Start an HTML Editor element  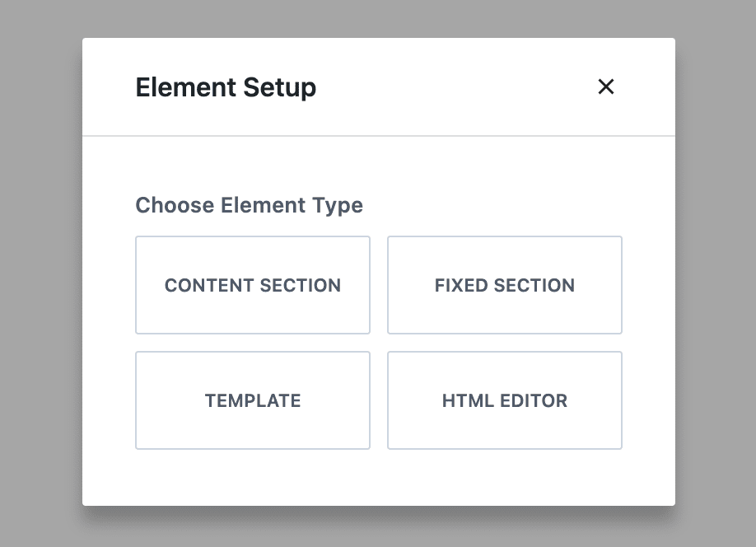505,400
